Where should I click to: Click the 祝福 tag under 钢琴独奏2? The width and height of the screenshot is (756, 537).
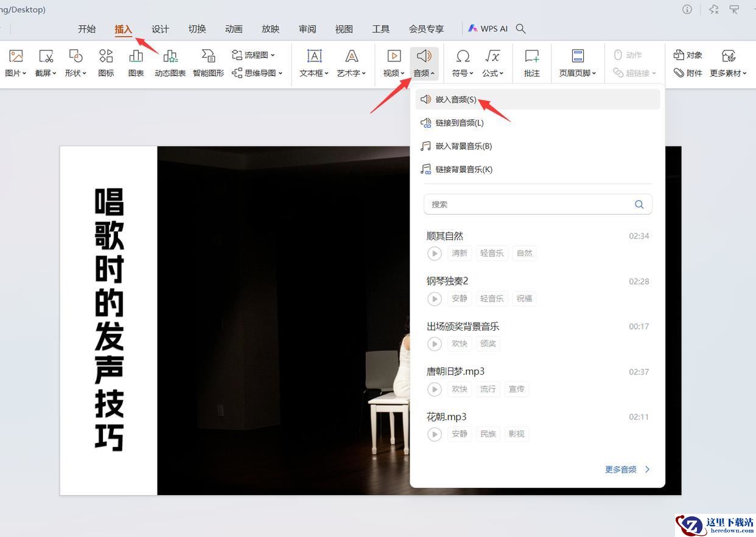(524, 298)
